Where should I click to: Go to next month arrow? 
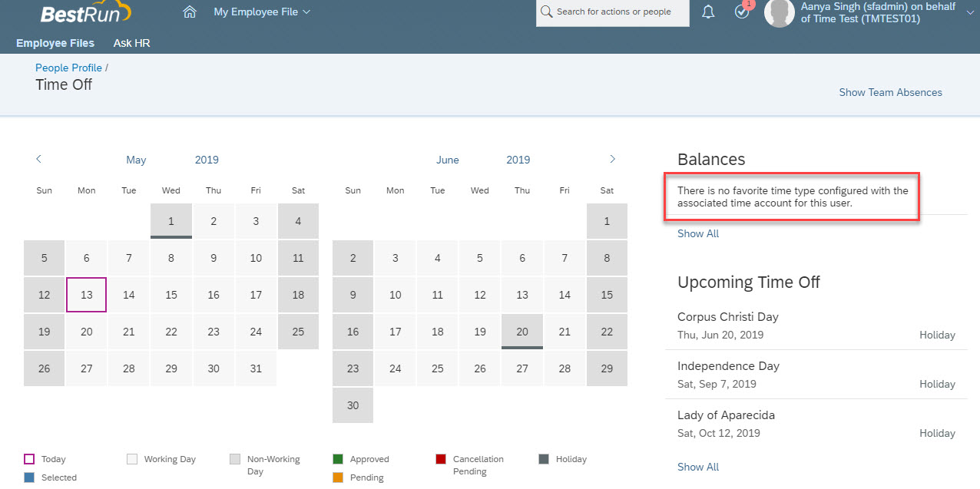(x=612, y=159)
